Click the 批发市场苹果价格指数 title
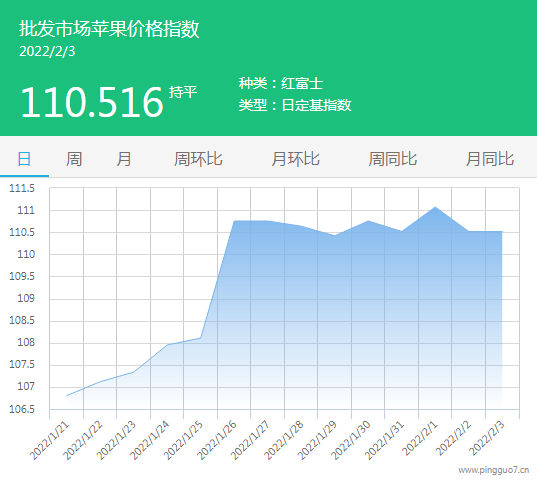 (x=109, y=28)
